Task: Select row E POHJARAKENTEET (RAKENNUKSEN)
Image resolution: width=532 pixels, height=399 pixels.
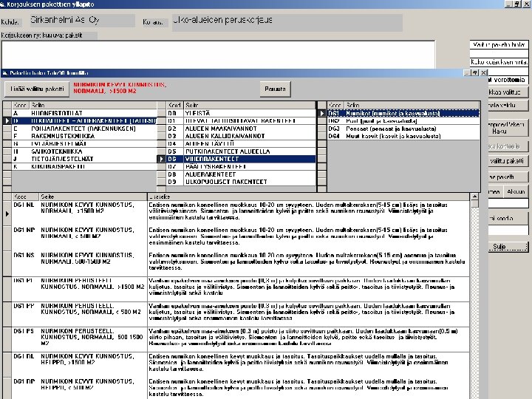Action: click(84, 129)
